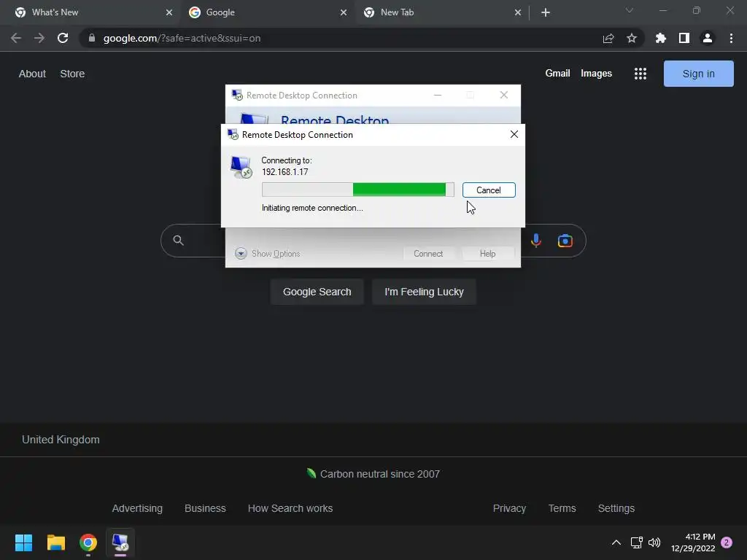Open File Explorer from taskbar
Image resolution: width=747 pixels, height=560 pixels.
[55, 542]
